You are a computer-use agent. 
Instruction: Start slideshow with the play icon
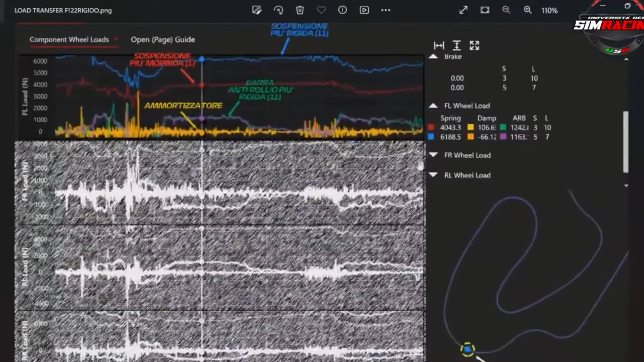pyautogui.click(x=364, y=10)
